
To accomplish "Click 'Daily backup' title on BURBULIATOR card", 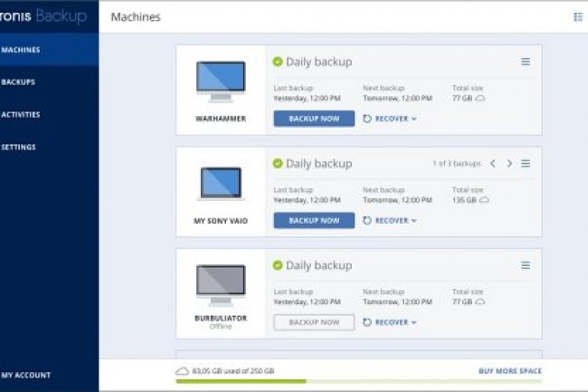I will 318,265.
